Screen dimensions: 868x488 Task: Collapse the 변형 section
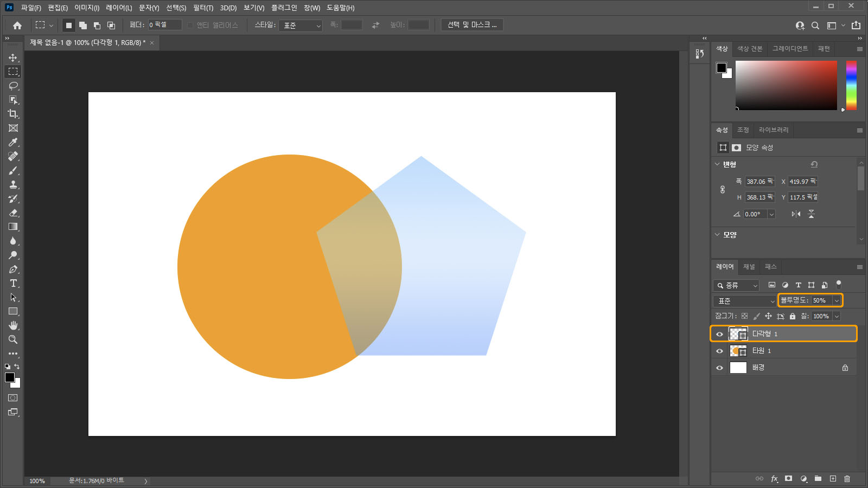[717, 164]
